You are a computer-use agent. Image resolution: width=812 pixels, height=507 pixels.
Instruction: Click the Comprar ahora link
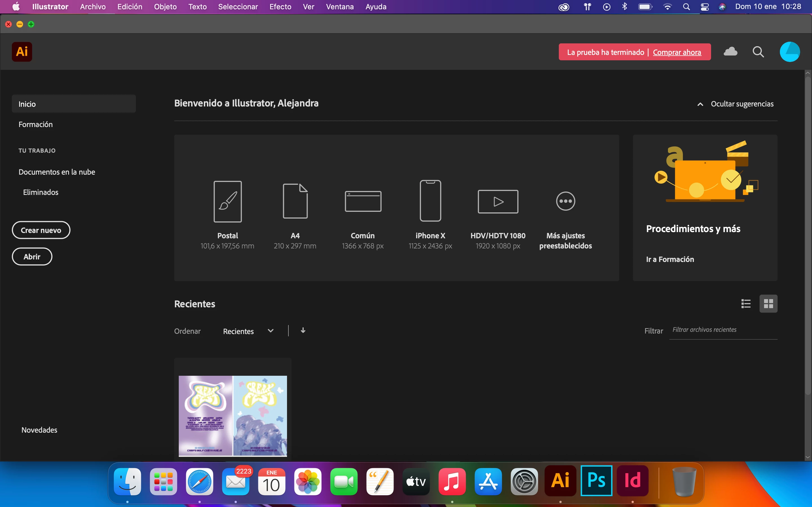point(676,52)
